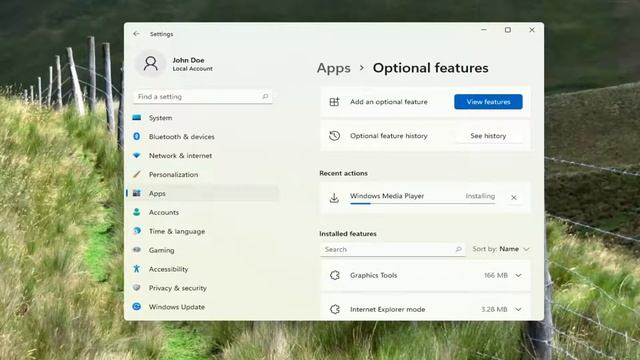Click the Internet Explorer mode feature icon
Image resolution: width=640 pixels, height=360 pixels.
[x=335, y=309]
